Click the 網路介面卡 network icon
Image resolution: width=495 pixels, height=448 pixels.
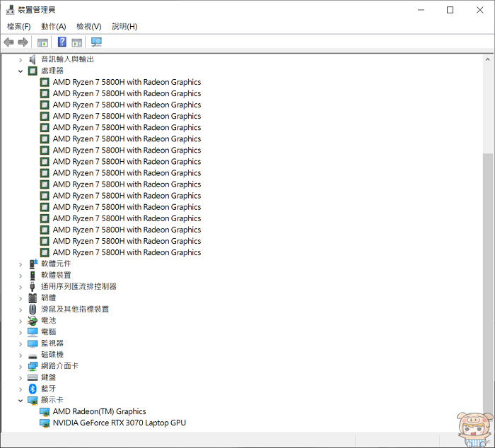click(33, 366)
